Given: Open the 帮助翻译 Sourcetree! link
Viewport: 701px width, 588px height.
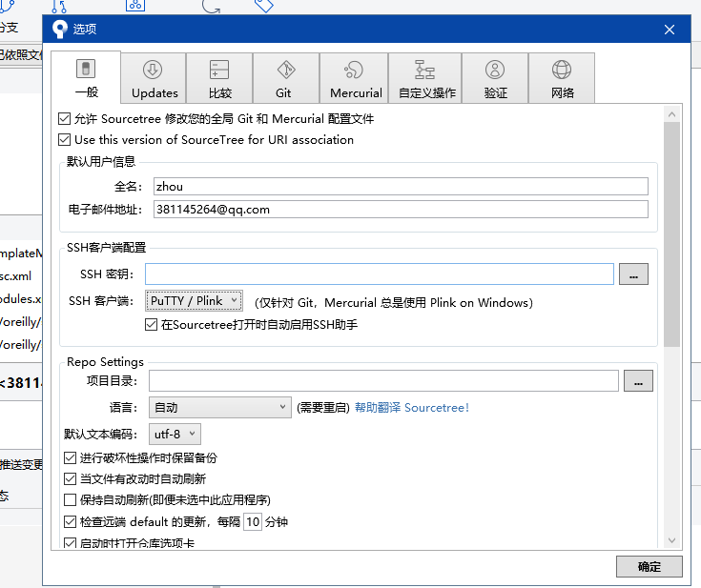Looking at the screenshot, I should pyautogui.click(x=412, y=408).
